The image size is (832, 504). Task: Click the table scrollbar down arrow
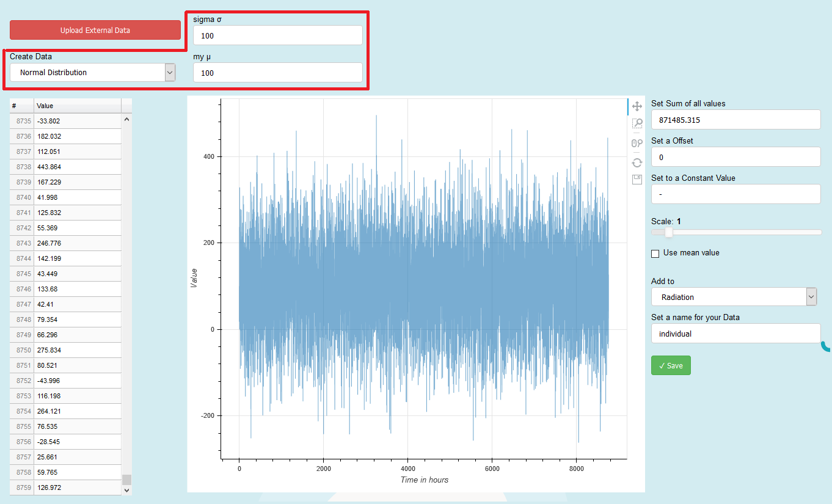tap(126, 490)
